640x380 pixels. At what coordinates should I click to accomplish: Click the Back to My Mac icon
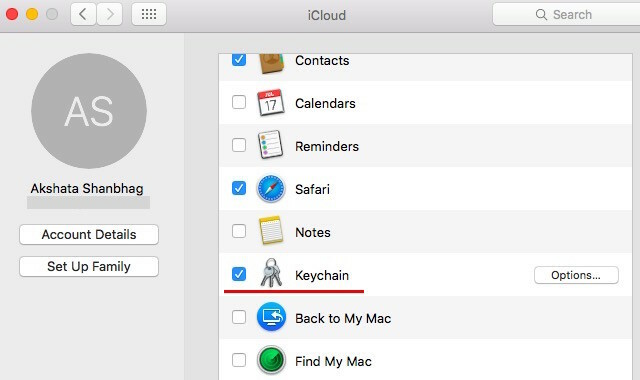pos(271,317)
